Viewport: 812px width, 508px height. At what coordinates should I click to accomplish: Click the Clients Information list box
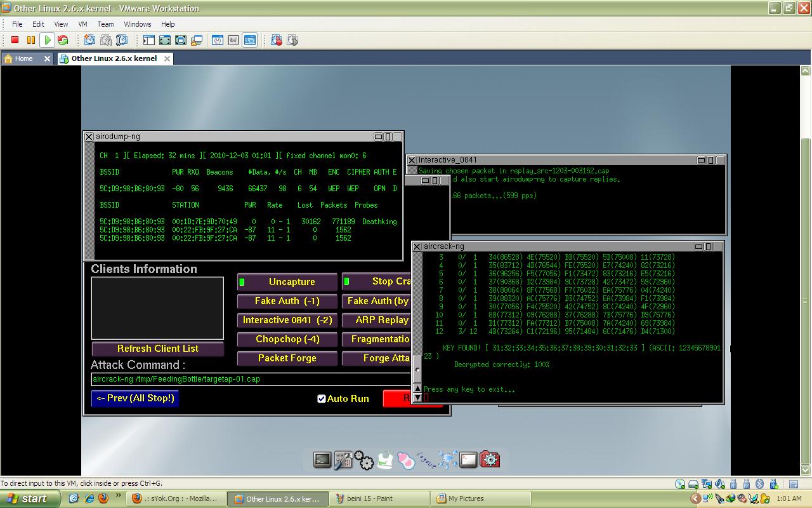pyautogui.click(x=157, y=308)
